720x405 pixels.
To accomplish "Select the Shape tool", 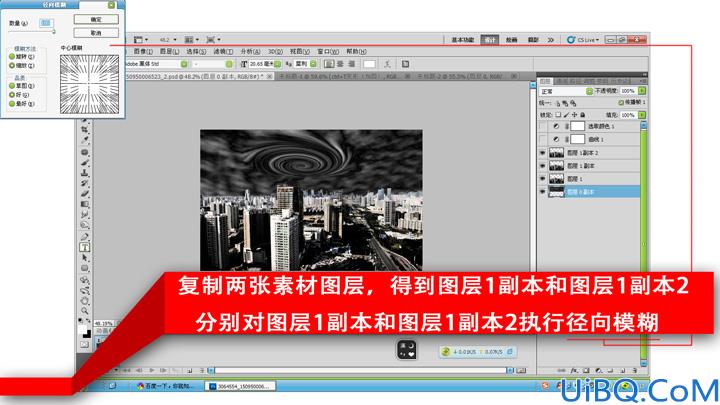I will [x=85, y=268].
